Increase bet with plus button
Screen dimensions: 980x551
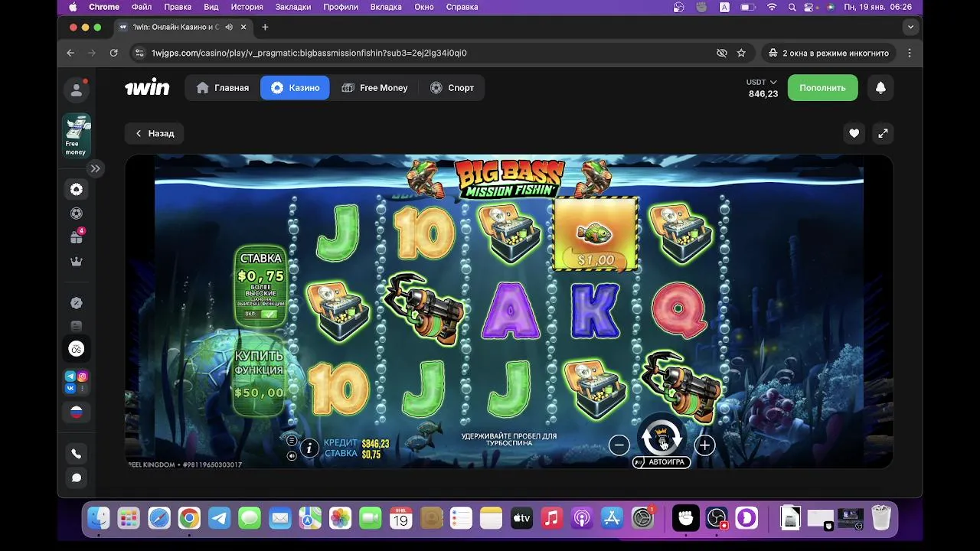704,445
